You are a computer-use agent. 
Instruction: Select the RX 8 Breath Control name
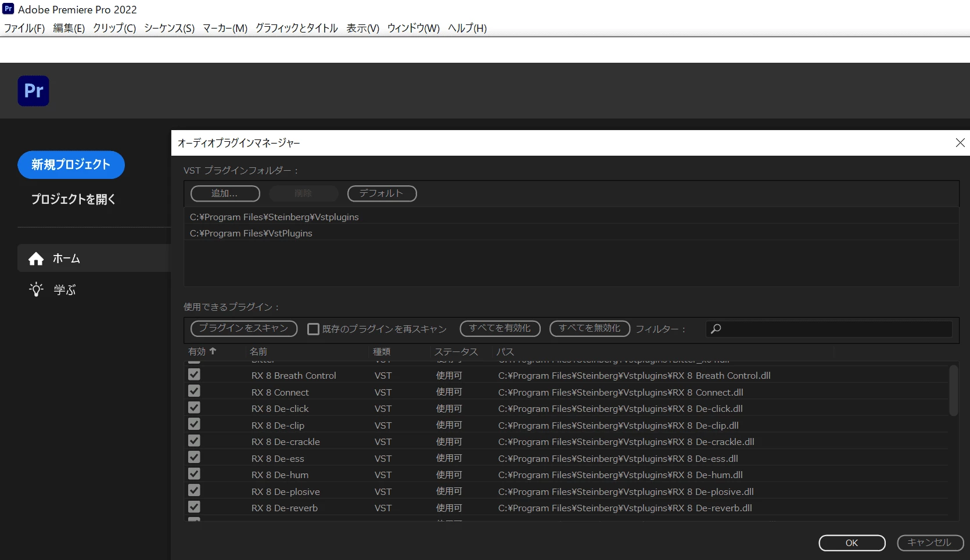coord(294,375)
